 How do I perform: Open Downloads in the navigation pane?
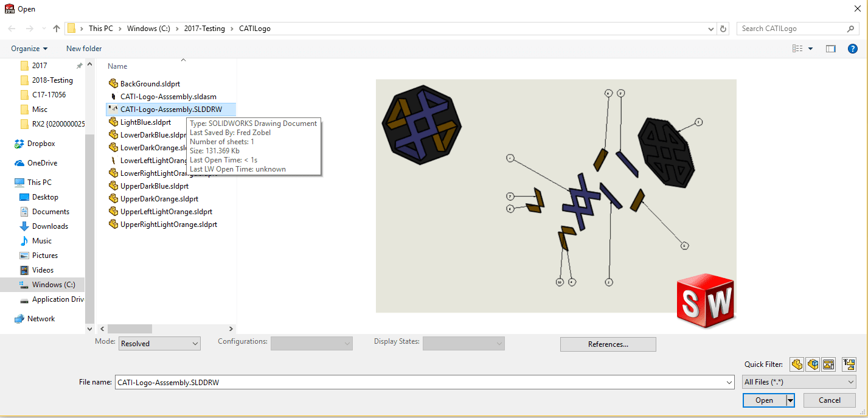click(x=50, y=226)
